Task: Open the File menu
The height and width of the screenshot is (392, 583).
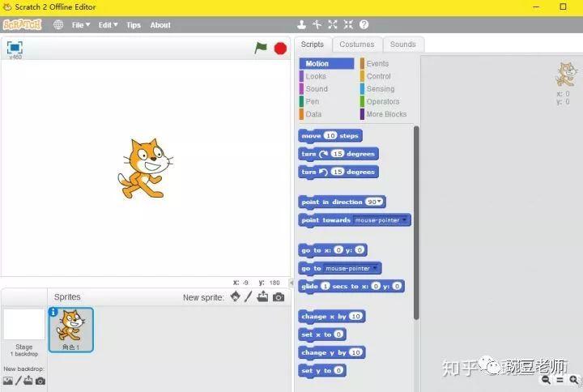Action: tap(81, 25)
